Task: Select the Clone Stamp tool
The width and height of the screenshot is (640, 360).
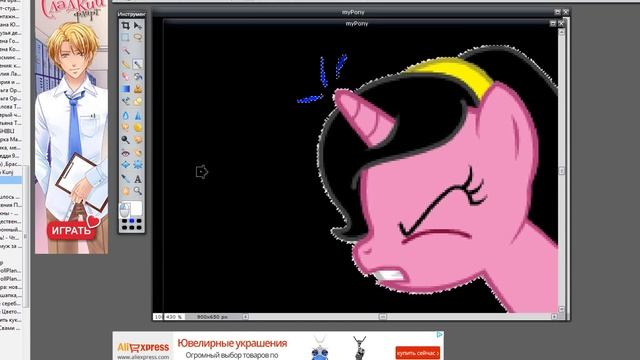Action: [138, 89]
